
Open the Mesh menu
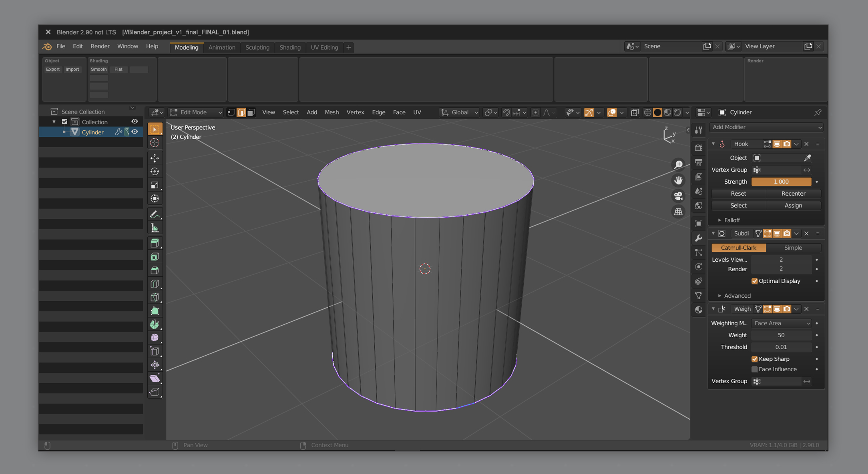(332, 112)
